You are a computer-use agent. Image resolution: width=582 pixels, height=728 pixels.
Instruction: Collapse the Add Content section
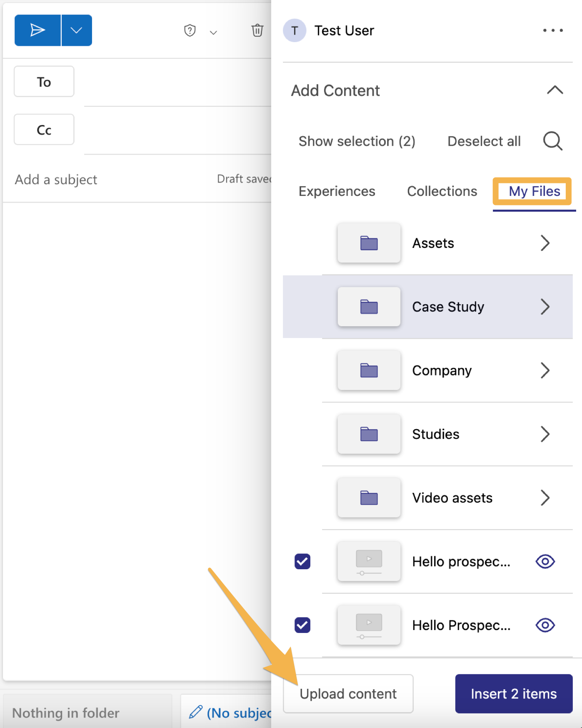click(555, 90)
